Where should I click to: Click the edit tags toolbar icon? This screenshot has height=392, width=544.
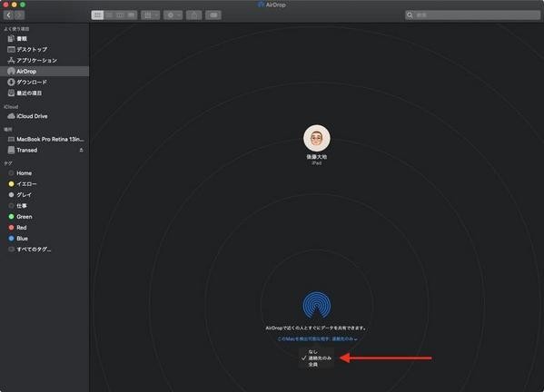click(213, 15)
